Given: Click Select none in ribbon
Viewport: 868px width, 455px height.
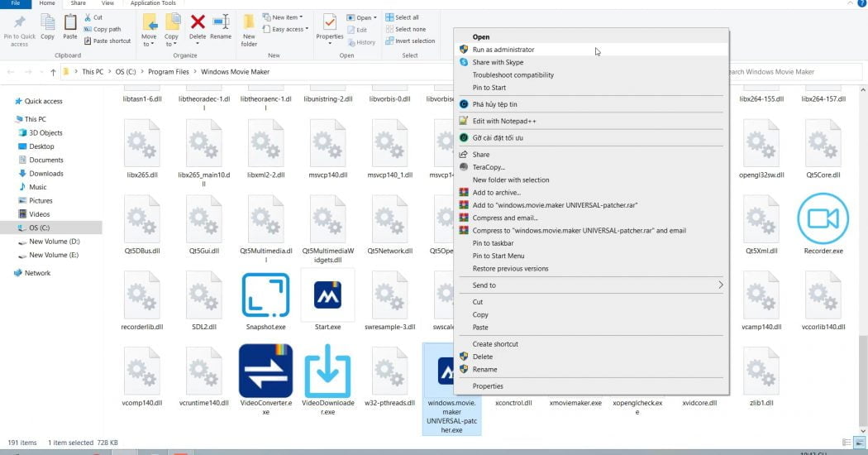Looking at the screenshot, I should click(406, 30).
